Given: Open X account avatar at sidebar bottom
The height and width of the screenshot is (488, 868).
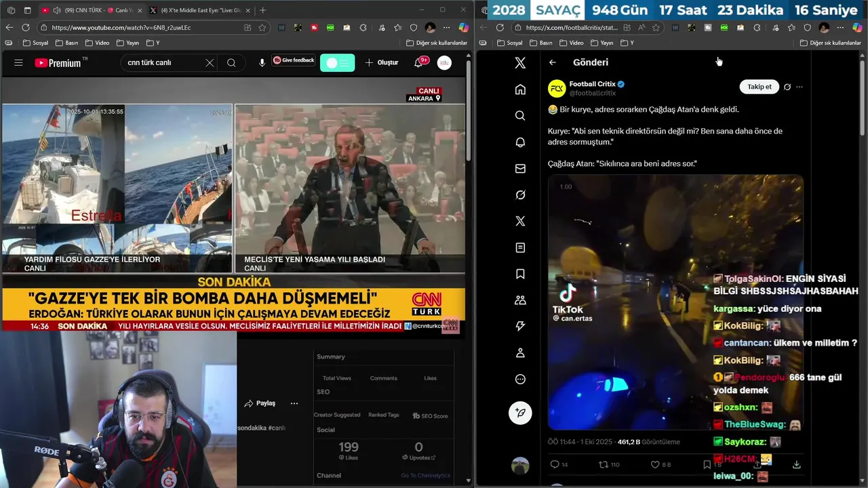Looking at the screenshot, I should [520, 466].
